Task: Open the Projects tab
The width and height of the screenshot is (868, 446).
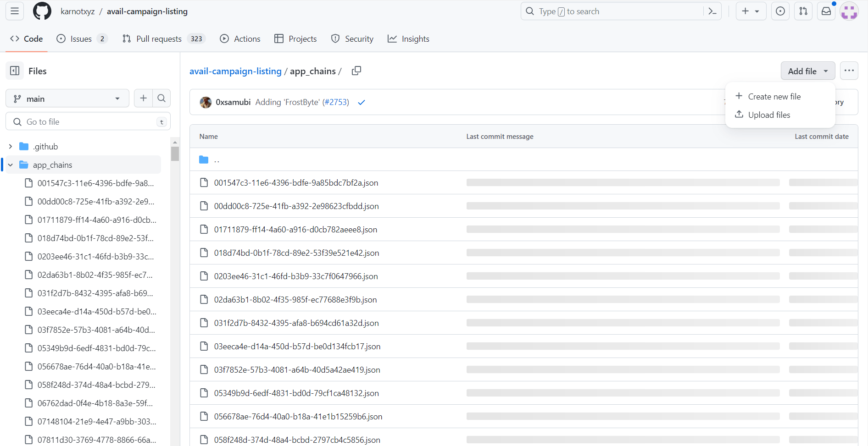Action: pos(295,39)
